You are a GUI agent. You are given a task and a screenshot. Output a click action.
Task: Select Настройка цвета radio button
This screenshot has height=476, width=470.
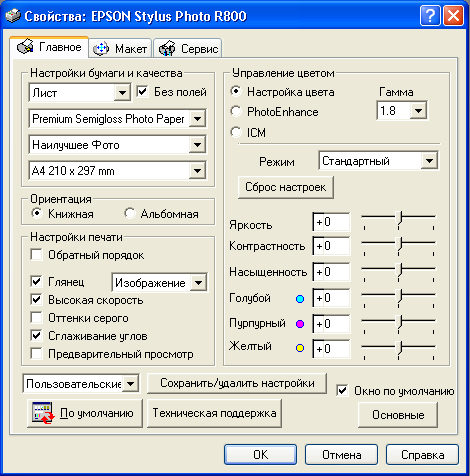(x=236, y=91)
